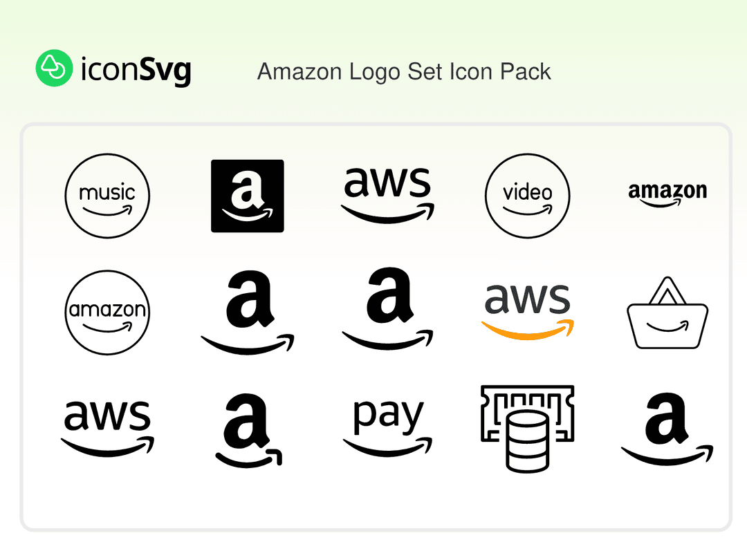Click the Amazon shopping basket icon
The height and width of the screenshot is (560, 747).
667,313
